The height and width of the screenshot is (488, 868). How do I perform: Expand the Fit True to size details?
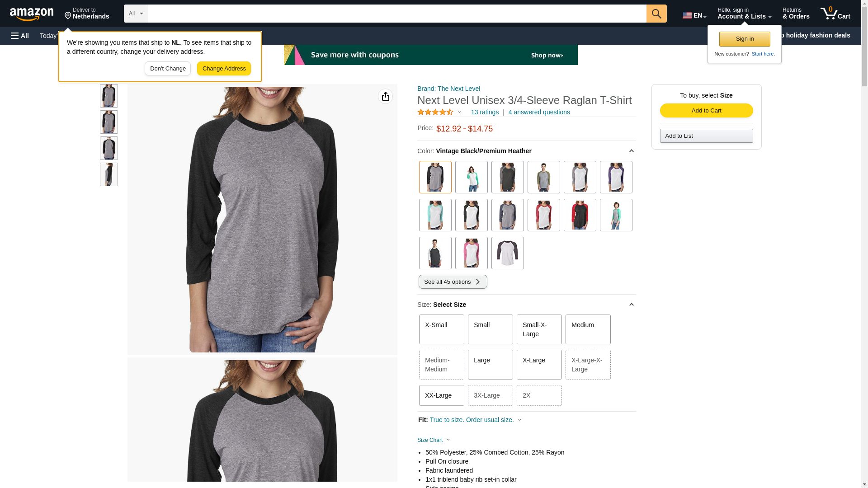pos(519,420)
